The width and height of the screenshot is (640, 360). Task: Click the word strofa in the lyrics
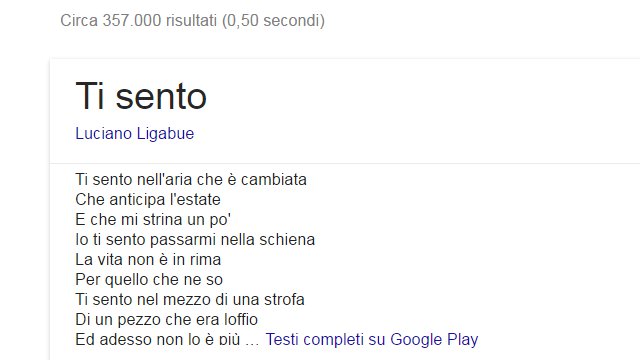(284, 300)
